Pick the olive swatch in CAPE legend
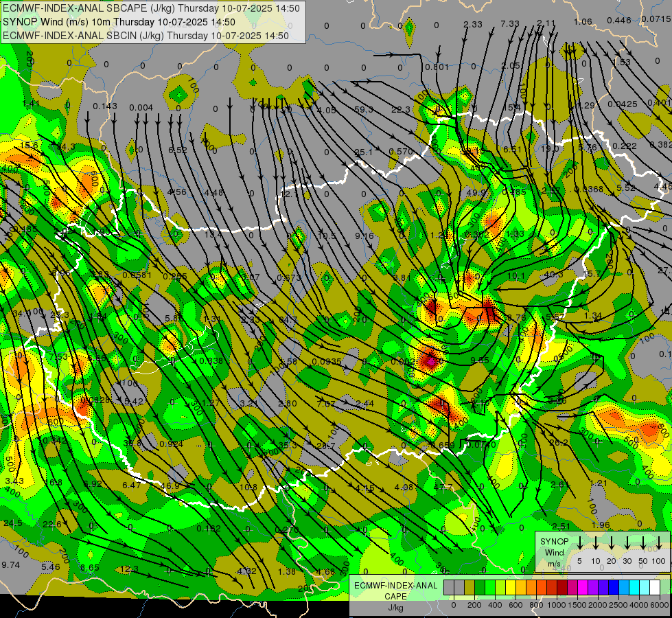672x618 pixels. click(x=470, y=588)
